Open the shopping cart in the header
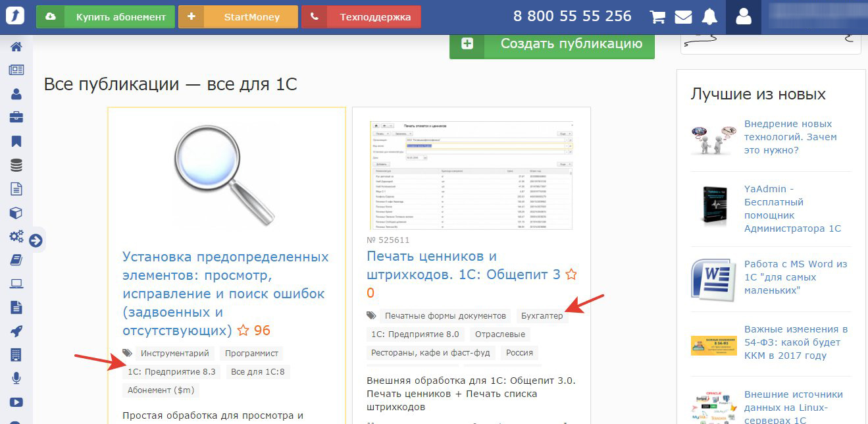Viewport: 868px width, 424px height. (657, 17)
